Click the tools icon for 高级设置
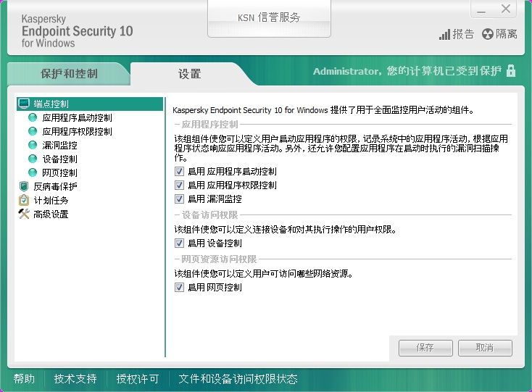Viewport: 532px width, 392px height. pos(24,214)
